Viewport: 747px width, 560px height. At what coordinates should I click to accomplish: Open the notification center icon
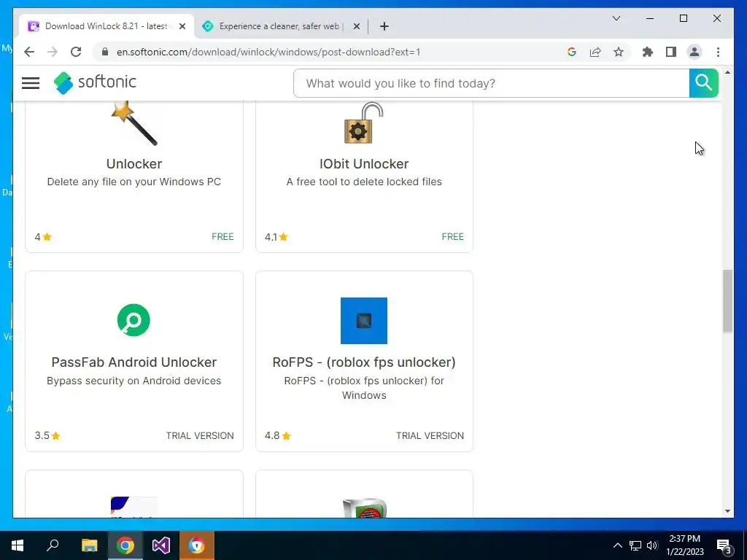724,545
